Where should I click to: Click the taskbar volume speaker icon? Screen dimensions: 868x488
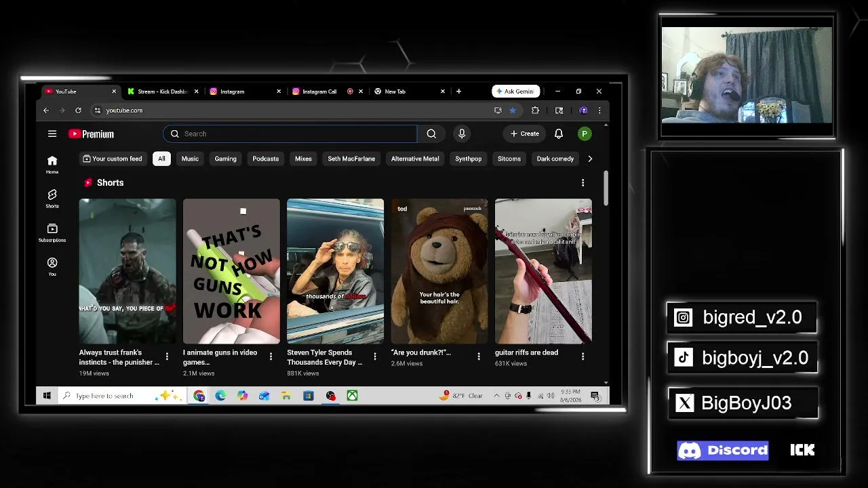coord(550,396)
